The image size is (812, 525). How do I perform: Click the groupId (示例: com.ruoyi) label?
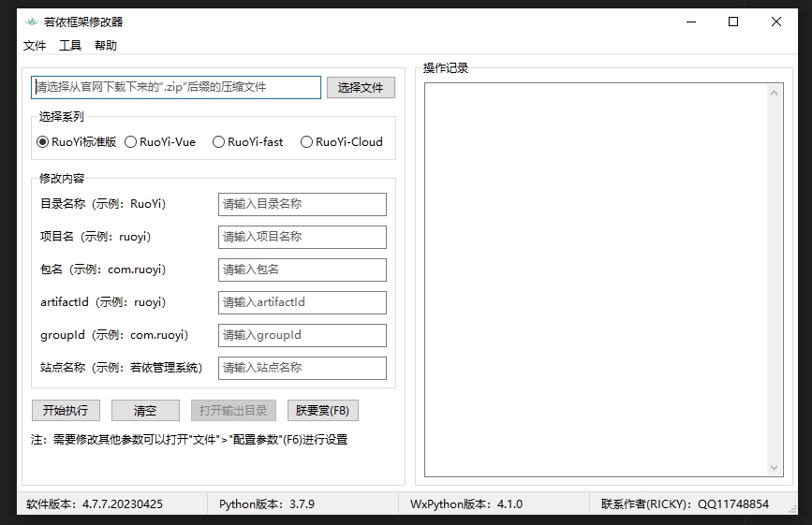[114, 335]
